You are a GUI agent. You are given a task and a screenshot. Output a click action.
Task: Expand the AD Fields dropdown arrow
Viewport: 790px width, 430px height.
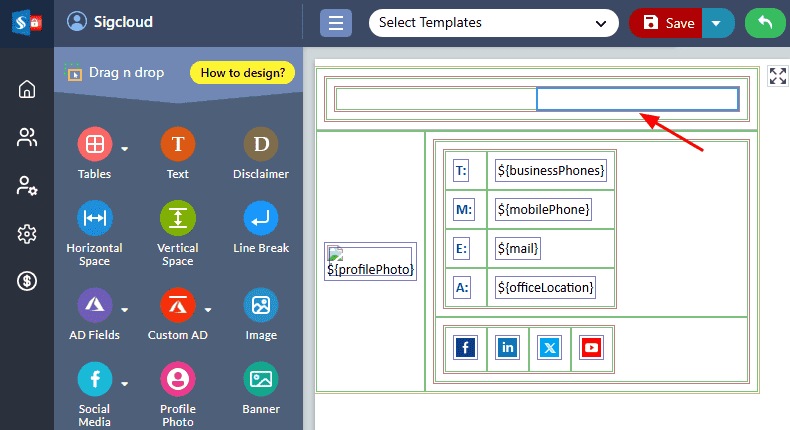click(x=125, y=309)
